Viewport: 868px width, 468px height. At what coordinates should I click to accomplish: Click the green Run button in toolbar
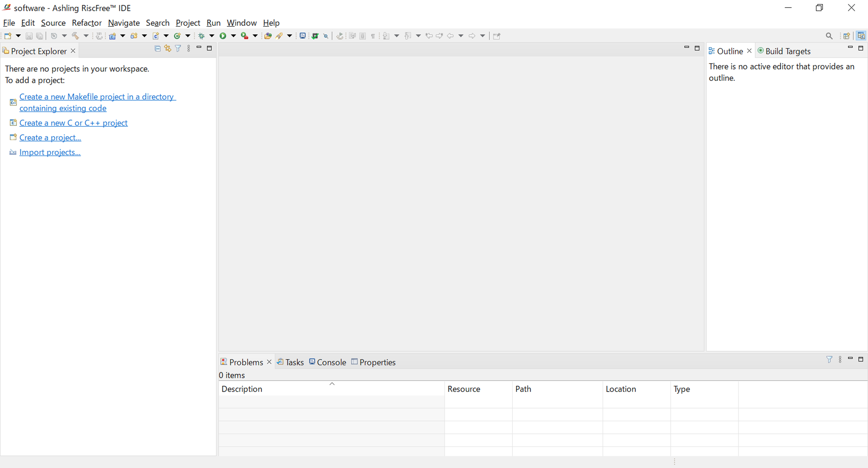click(x=223, y=36)
